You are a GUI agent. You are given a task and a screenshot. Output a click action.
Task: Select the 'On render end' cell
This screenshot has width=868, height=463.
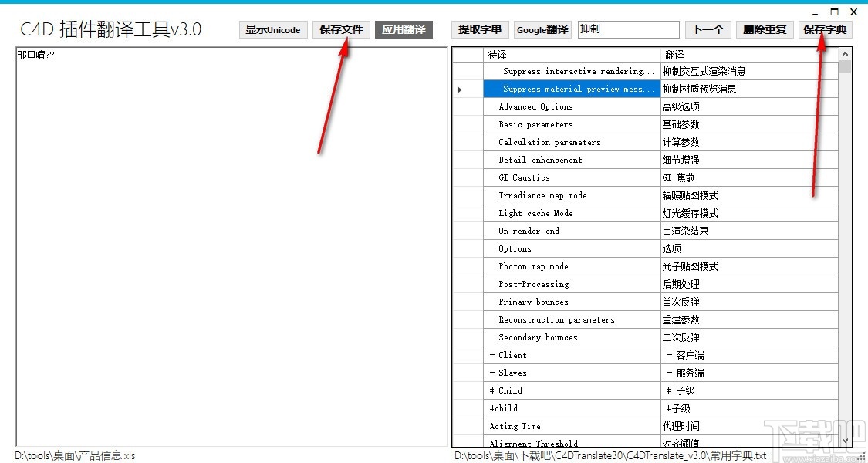[x=572, y=231]
